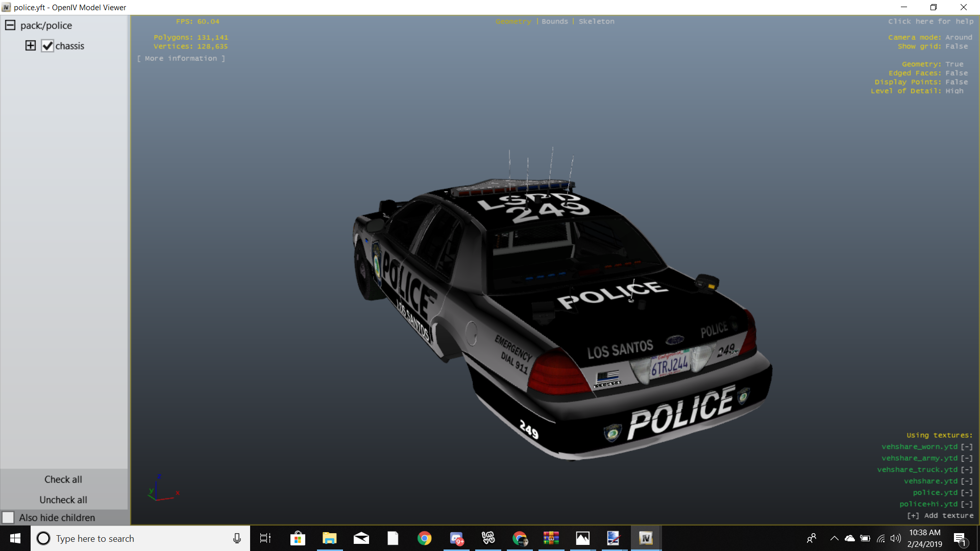Screen dimensions: 980x551
Task: Open Discord from the taskbar
Action: (x=456, y=538)
